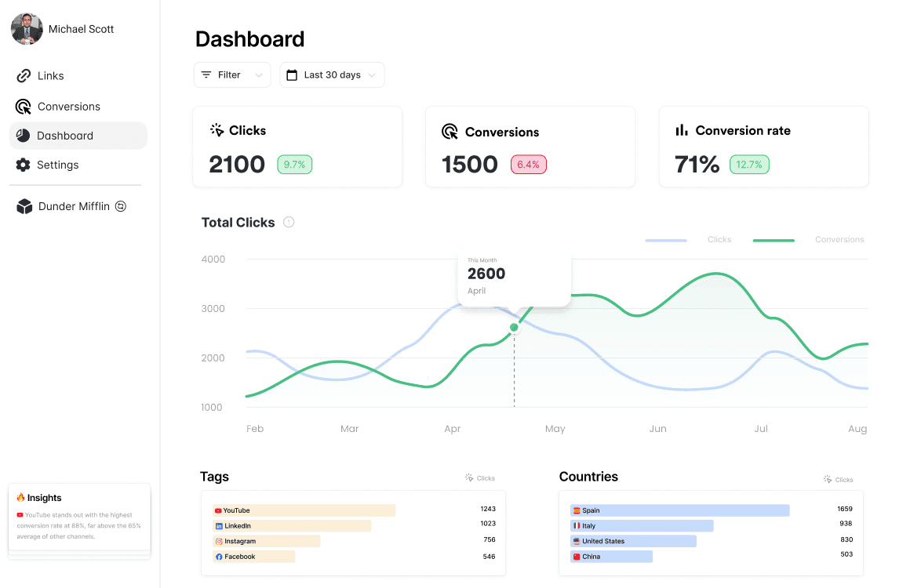Viewport: 910px width, 588px height.
Task: Select the LinkedIn tag bar
Action: click(x=292, y=526)
